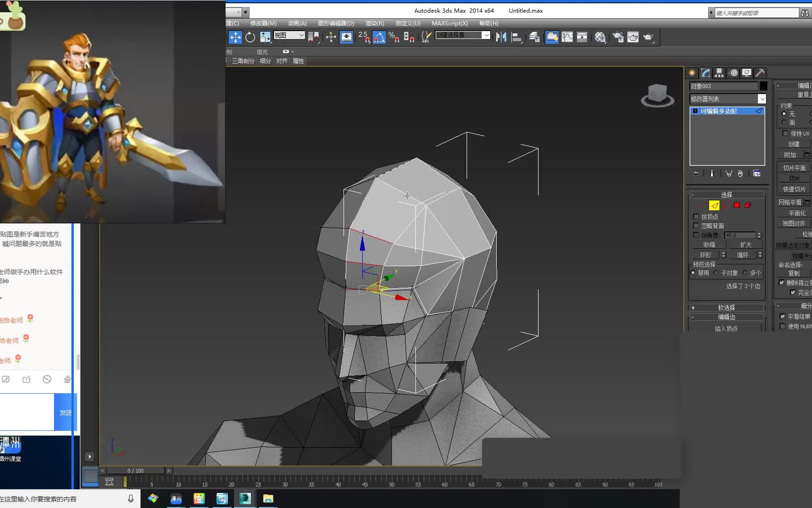Check the 忽略背面 checkbox
Image resolution: width=812 pixels, height=508 pixels.
click(x=696, y=226)
